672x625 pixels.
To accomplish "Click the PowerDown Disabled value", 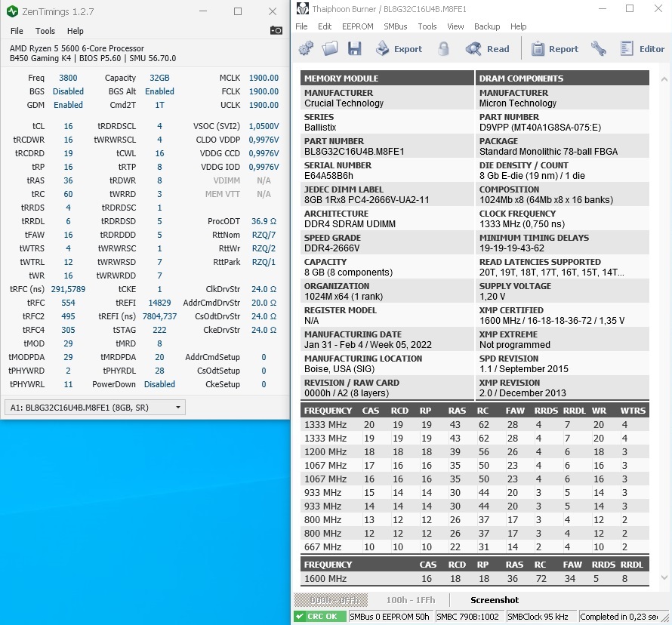I will (159, 384).
